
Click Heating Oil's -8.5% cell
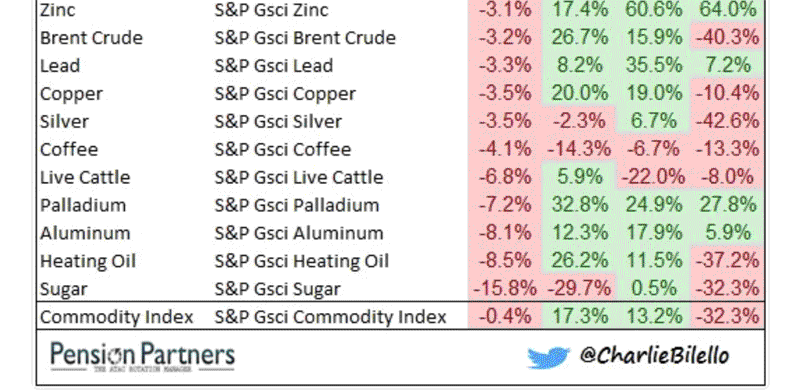click(x=505, y=260)
